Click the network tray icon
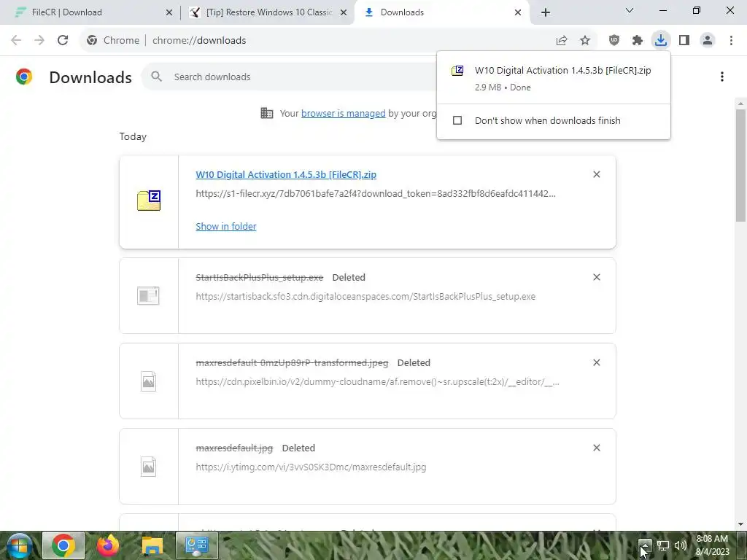This screenshot has height=560, width=747. pyautogui.click(x=662, y=545)
